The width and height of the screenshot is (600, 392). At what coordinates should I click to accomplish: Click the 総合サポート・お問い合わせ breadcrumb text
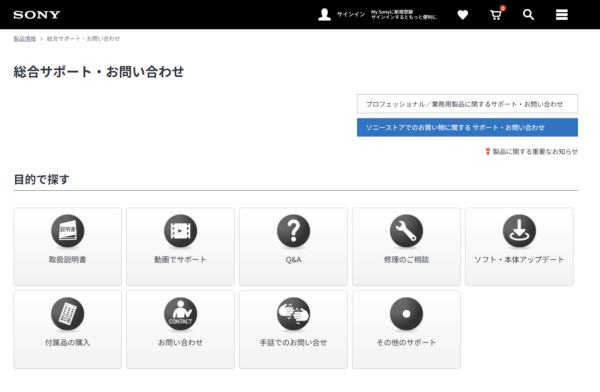tap(83, 39)
